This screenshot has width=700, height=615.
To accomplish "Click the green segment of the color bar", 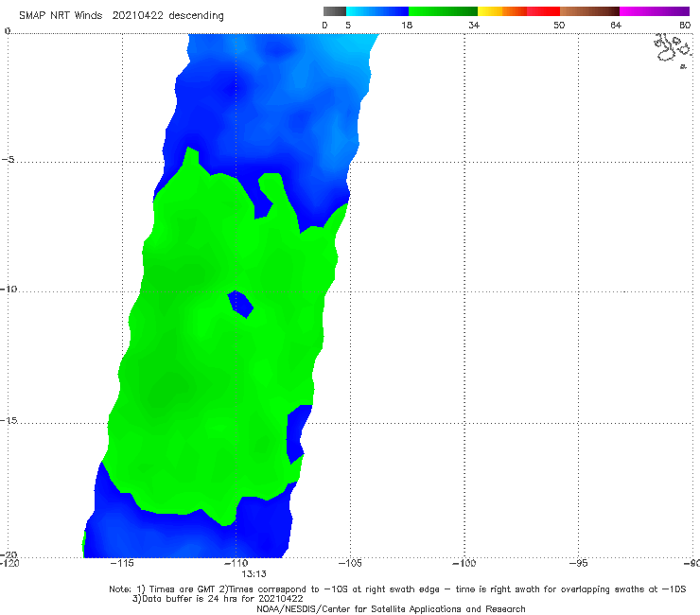I will [x=443, y=11].
